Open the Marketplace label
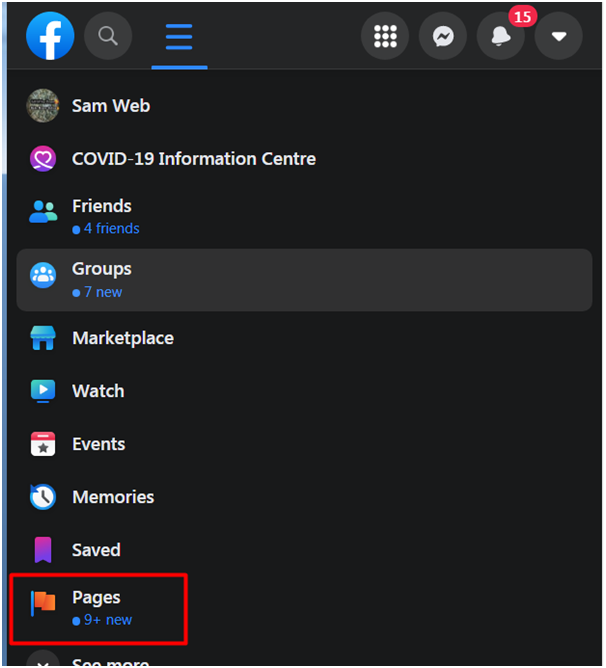Image resolution: width=606 pixels, height=668 pixels. point(123,338)
